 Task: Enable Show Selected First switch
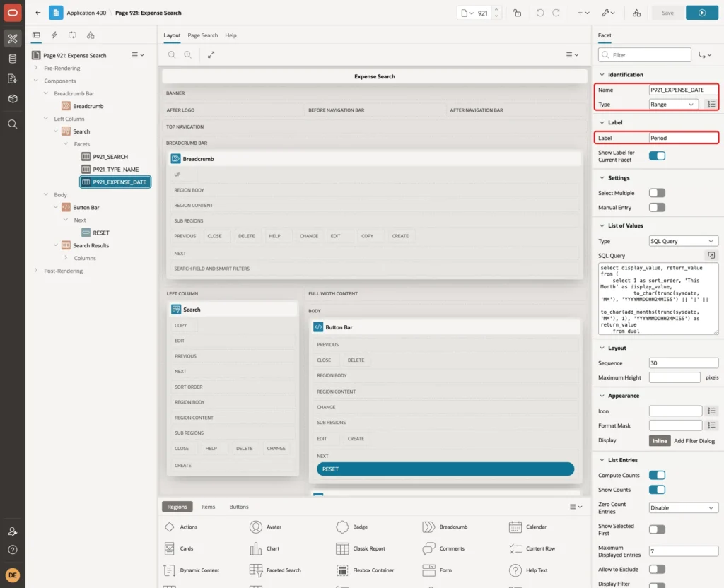pyautogui.click(x=657, y=529)
